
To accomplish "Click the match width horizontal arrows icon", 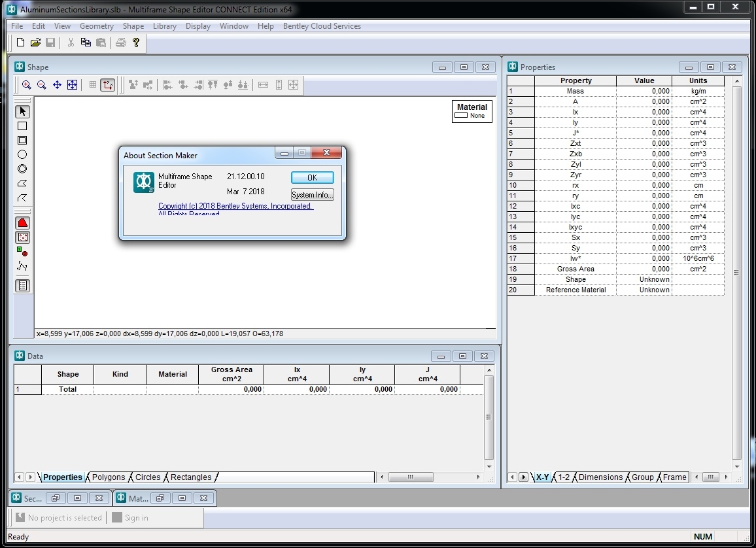I will click(x=264, y=85).
